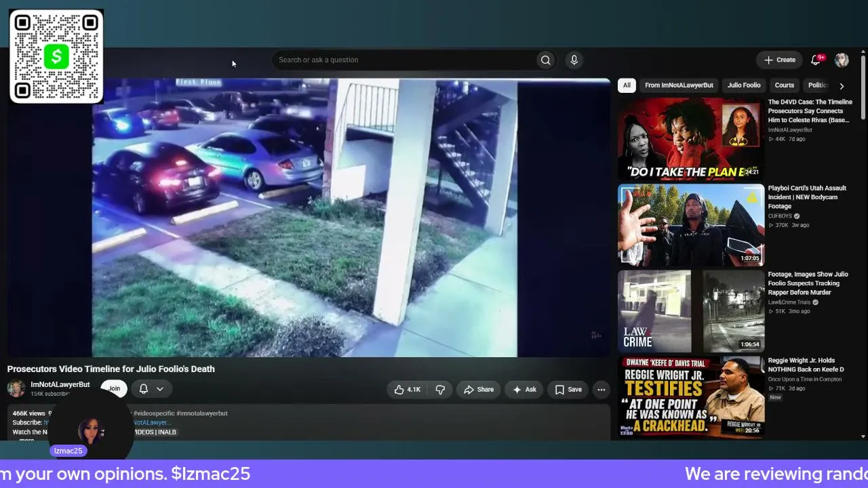This screenshot has height=488, width=868.
Task: Save video to playlist
Action: [568, 389]
